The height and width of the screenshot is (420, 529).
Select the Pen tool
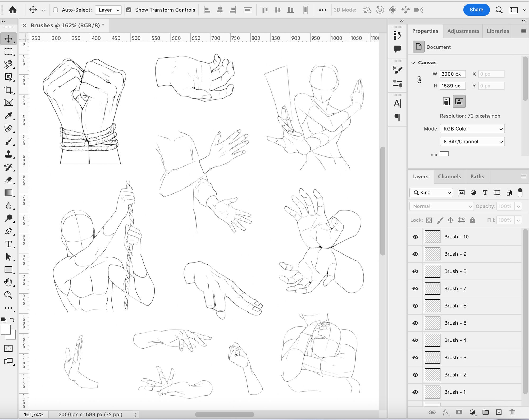pyautogui.click(x=9, y=231)
